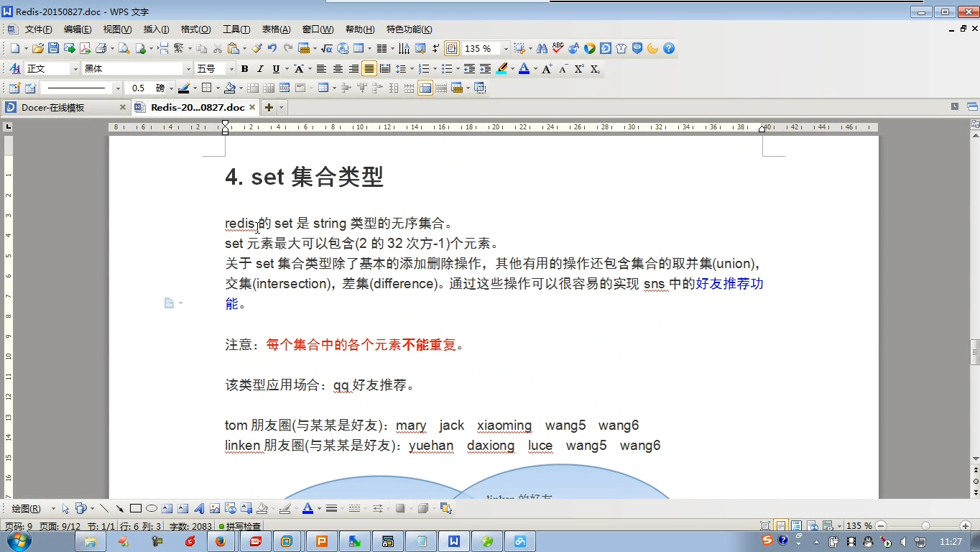Apply superscript formatting X²

pos(579,69)
